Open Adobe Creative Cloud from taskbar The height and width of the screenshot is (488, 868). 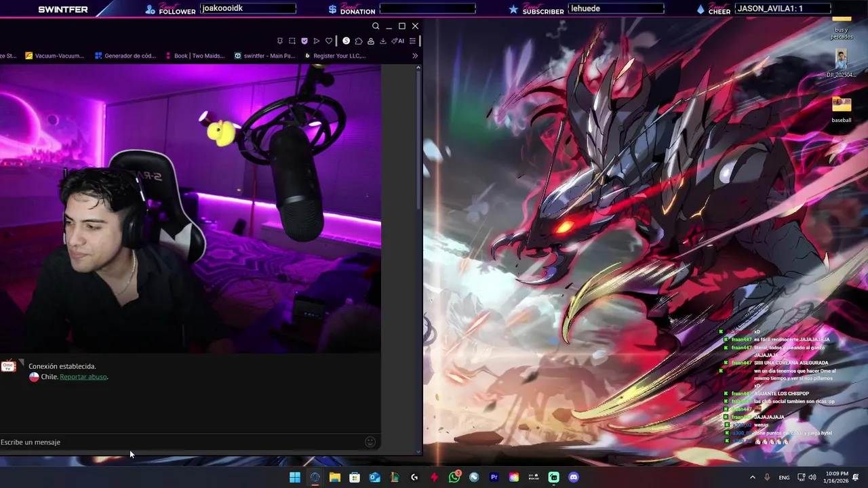coord(514,477)
